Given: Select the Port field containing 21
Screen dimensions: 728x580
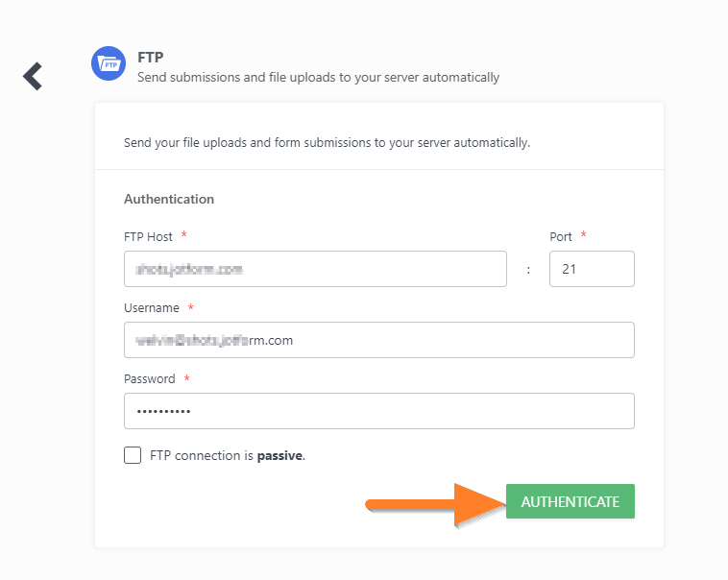Looking at the screenshot, I should [592, 269].
